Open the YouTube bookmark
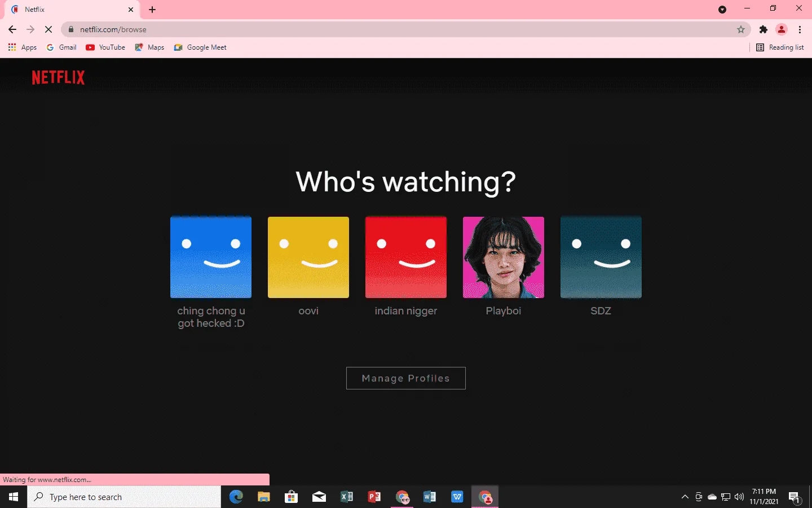The image size is (812, 508). (x=105, y=47)
